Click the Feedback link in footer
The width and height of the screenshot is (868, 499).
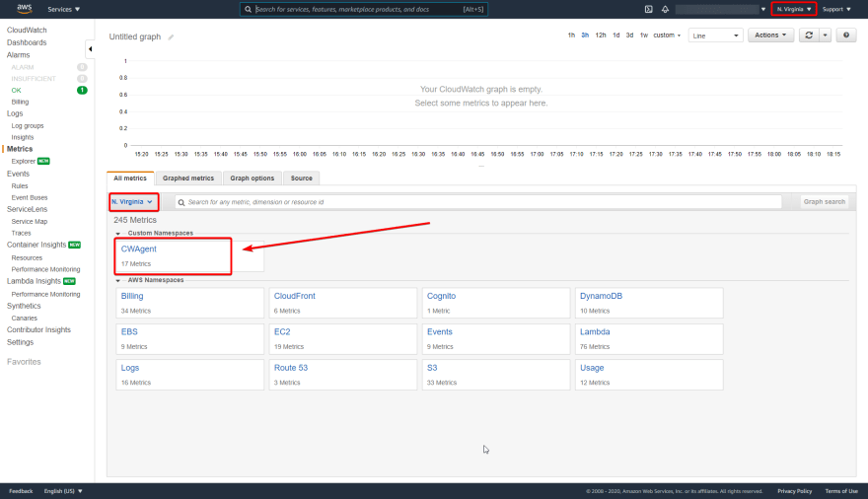click(x=21, y=491)
